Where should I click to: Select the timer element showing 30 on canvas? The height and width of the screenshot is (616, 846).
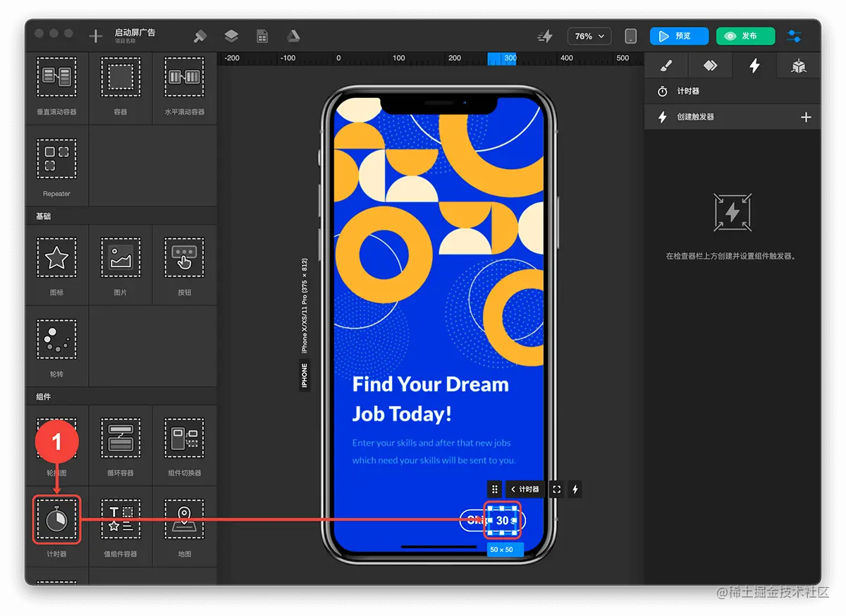(x=503, y=520)
